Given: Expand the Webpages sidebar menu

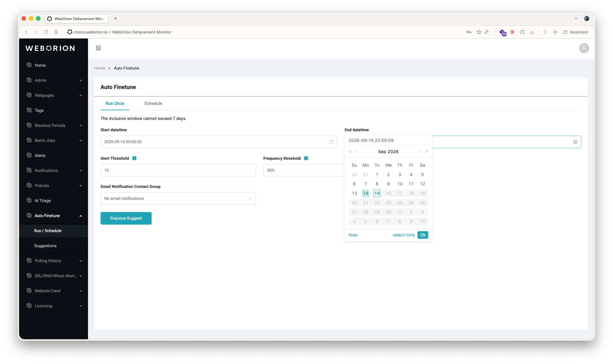Looking at the screenshot, I should (54, 95).
